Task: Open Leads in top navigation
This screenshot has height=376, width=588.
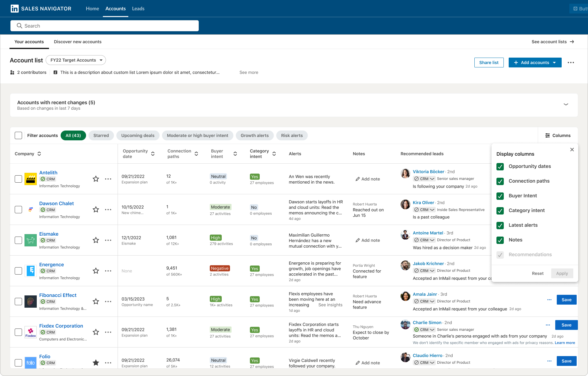Action: 138,9
